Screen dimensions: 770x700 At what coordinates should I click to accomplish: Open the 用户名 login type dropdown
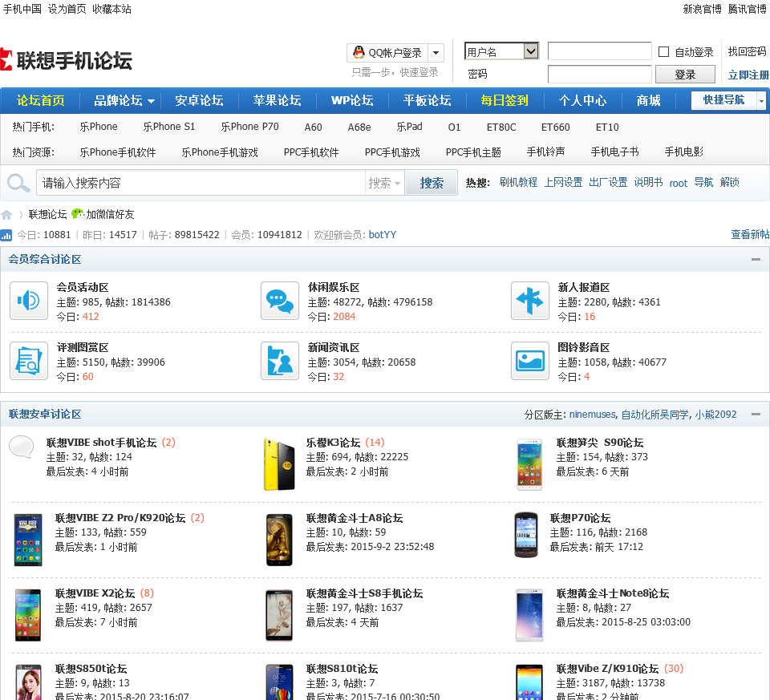click(x=501, y=51)
